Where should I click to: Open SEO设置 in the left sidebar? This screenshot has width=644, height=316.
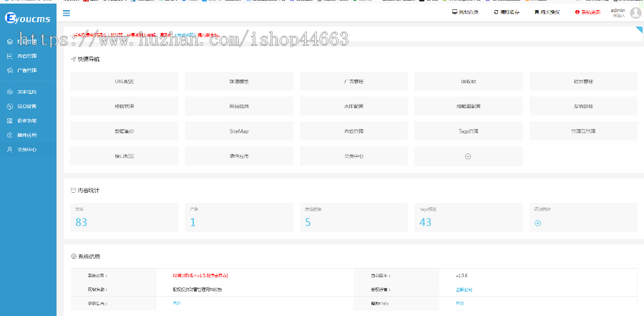[x=26, y=106]
